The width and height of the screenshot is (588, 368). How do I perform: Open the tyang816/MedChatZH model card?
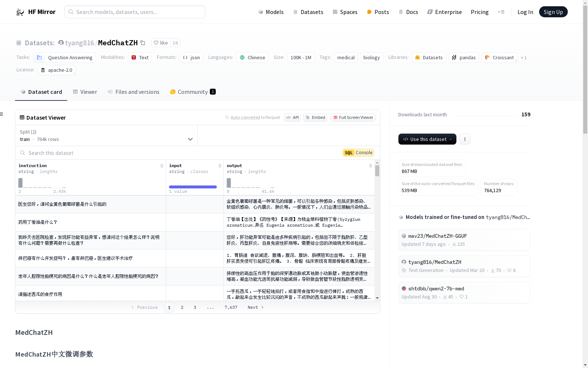tap(464, 266)
